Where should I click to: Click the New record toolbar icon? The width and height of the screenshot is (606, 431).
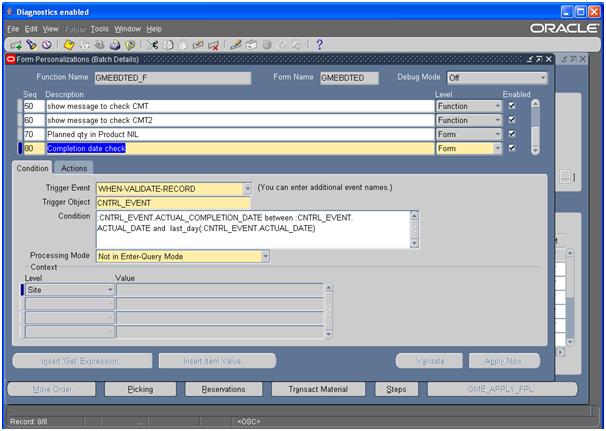17,45
